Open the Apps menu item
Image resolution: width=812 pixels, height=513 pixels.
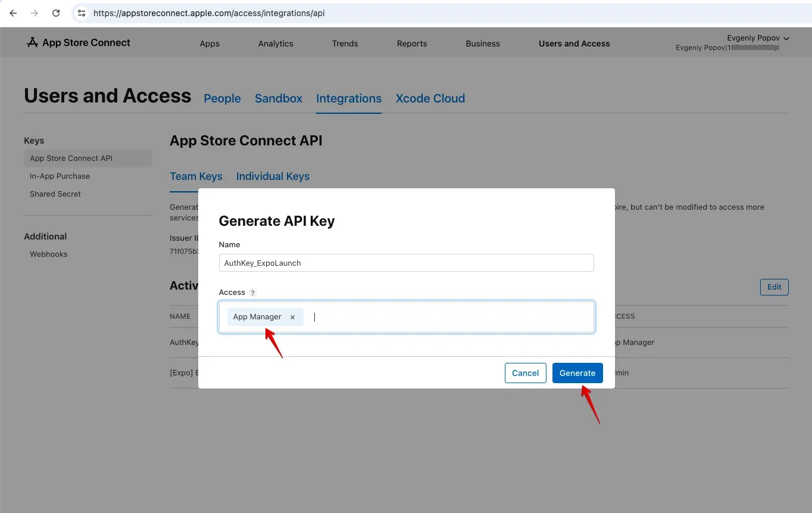210,43
